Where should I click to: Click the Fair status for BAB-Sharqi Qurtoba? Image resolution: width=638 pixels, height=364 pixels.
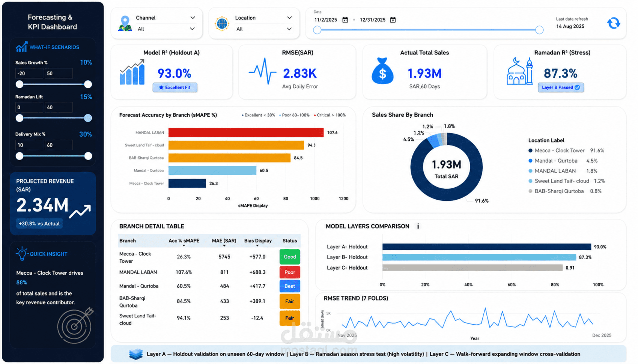tap(290, 301)
